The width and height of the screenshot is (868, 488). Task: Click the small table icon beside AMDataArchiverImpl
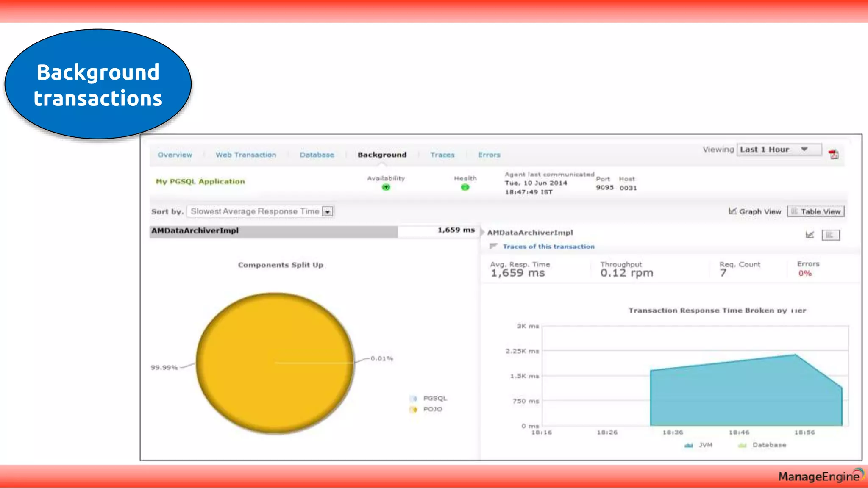830,235
